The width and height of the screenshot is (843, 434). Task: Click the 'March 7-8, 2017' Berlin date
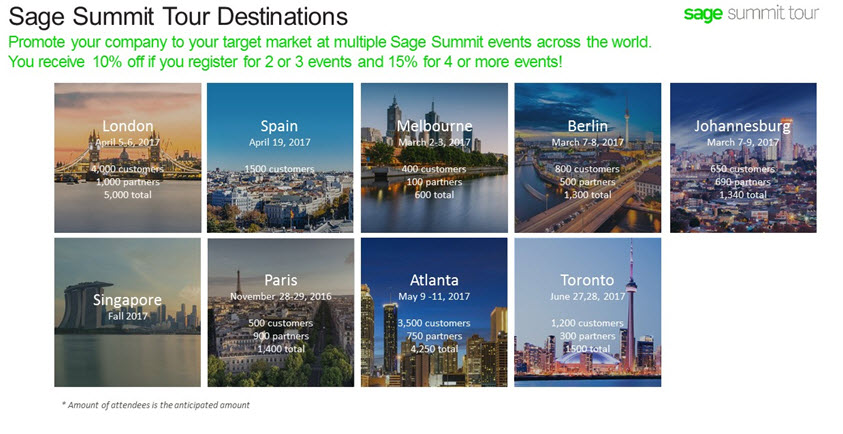[588, 143]
